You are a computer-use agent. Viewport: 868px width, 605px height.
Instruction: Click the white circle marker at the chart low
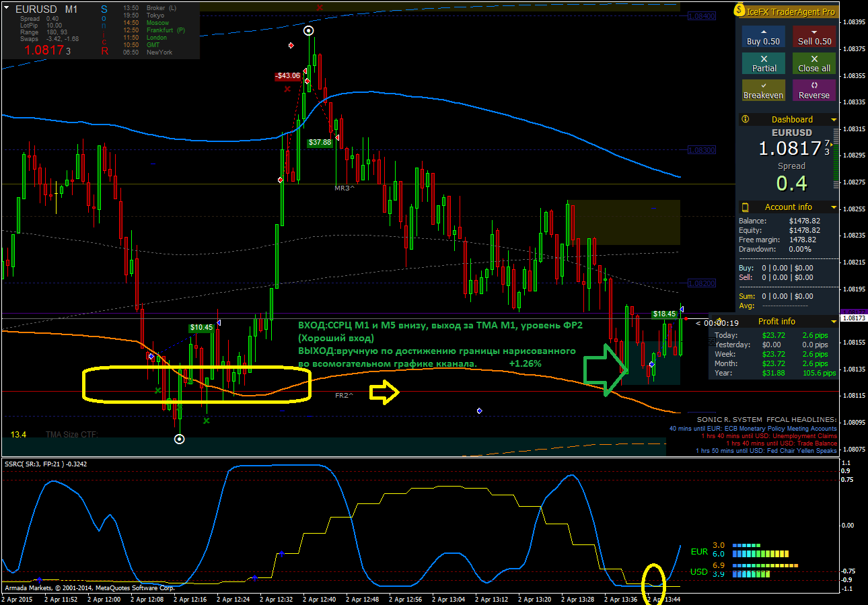pyautogui.click(x=179, y=439)
